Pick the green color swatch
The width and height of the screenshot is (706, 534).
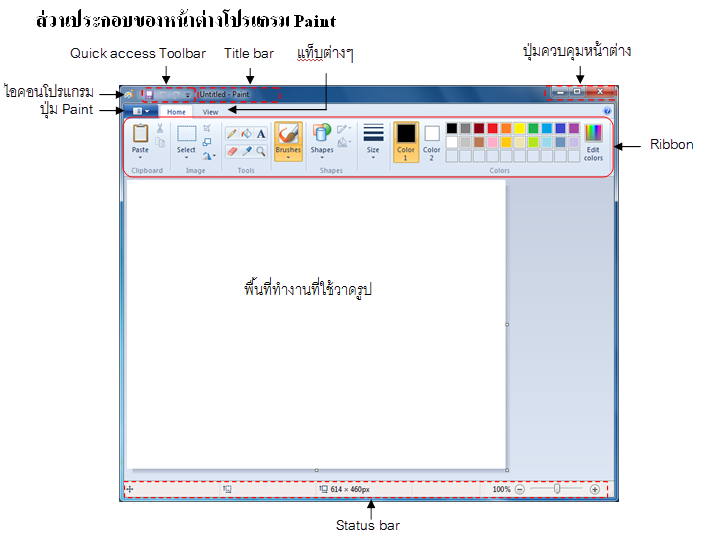(533, 128)
